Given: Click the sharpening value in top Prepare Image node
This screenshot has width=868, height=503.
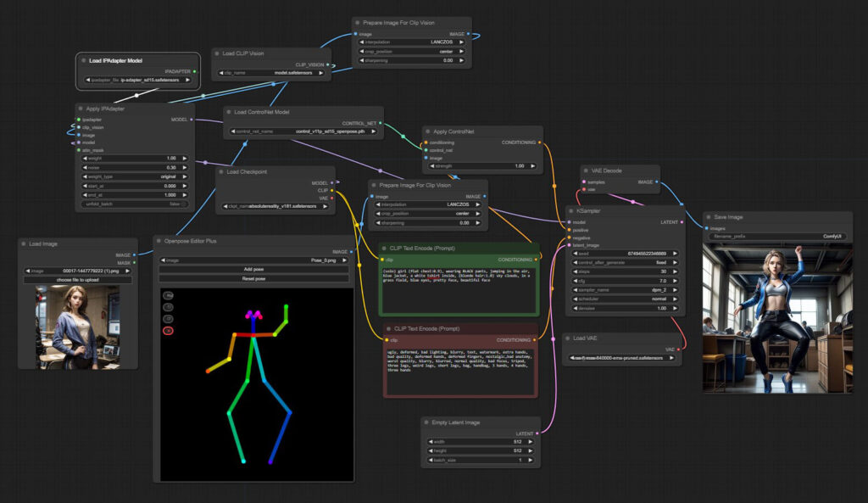Looking at the screenshot, I should [x=412, y=60].
